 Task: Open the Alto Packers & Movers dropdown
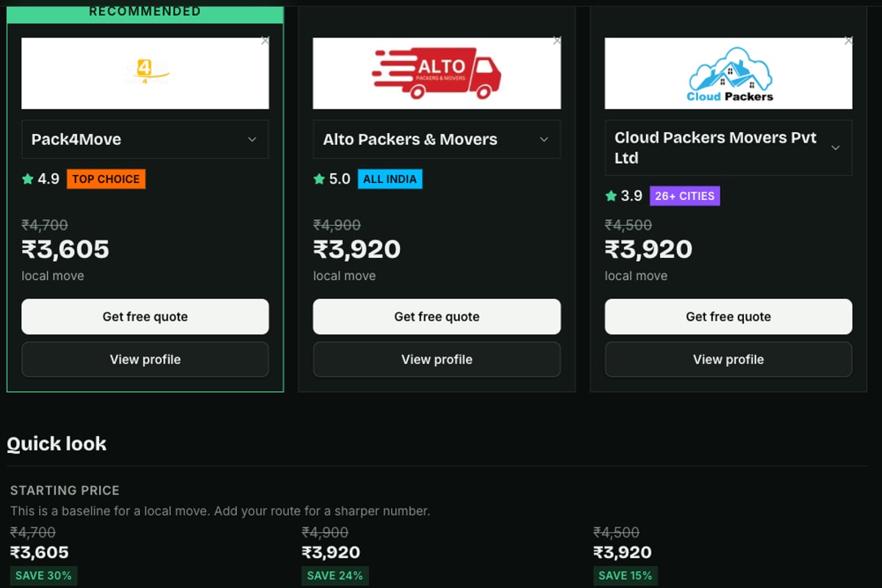437,140
